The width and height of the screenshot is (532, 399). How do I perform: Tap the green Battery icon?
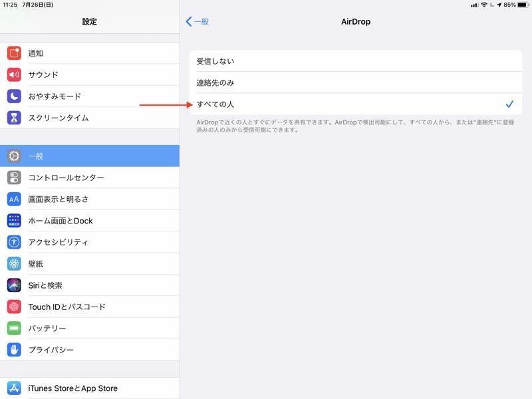tap(14, 329)
